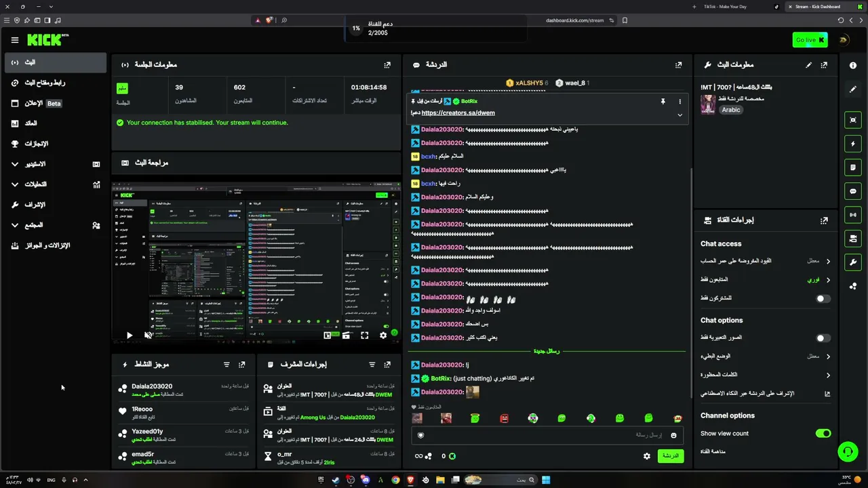This screenshot has height=488, width=868.
Task: Open stream URL and key page
Action: (56, 83)
